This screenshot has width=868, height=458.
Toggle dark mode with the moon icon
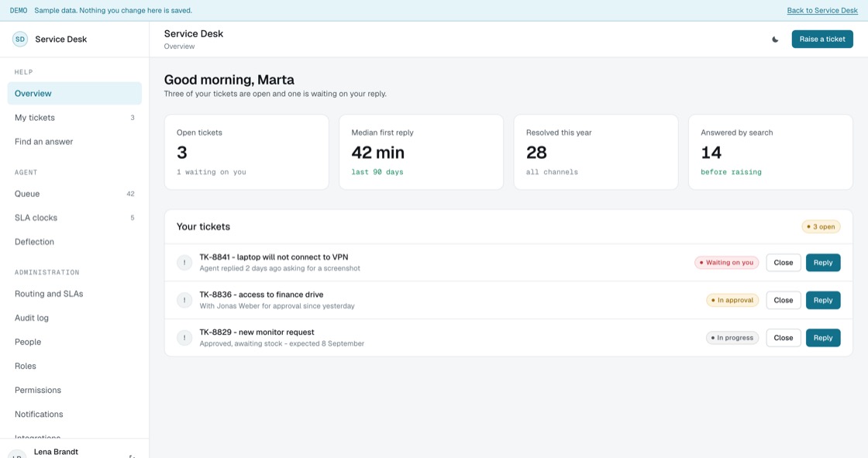tap(775, 40)
